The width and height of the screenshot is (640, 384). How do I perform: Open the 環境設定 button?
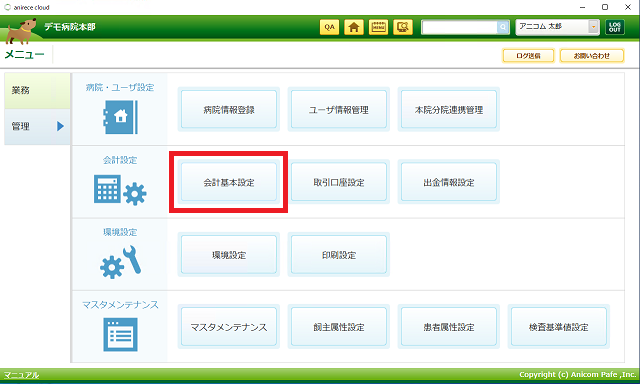pos(229,255)
